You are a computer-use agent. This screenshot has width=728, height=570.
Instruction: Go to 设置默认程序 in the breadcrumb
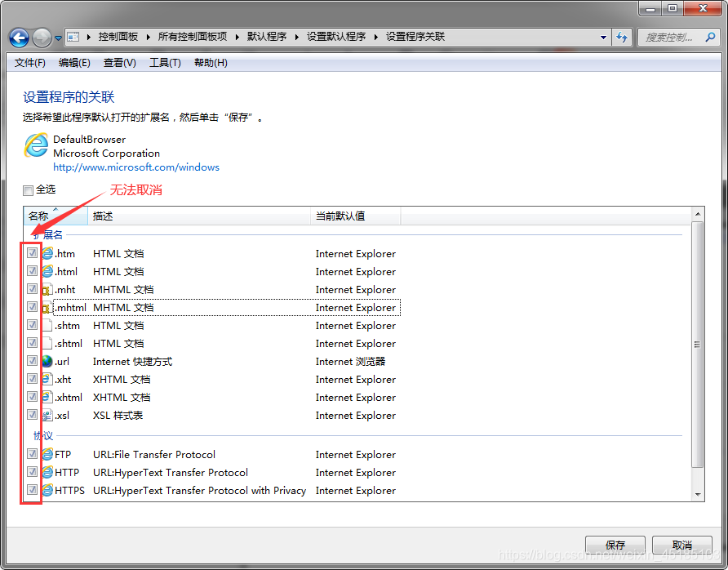336,37
